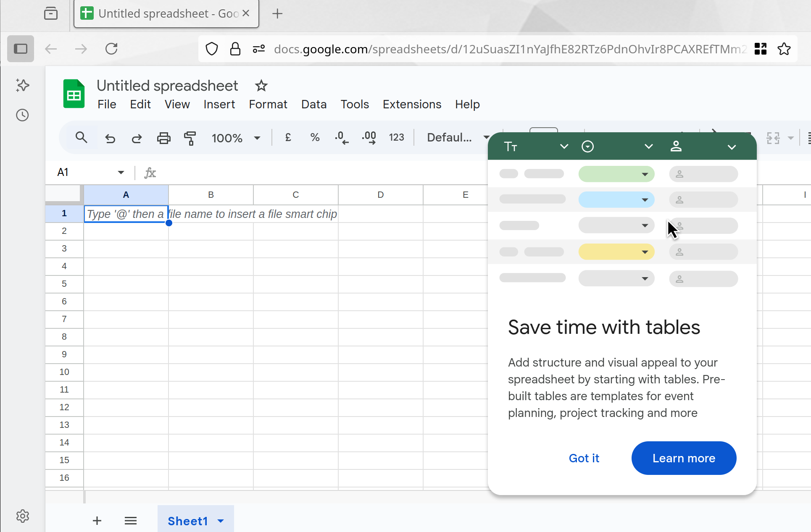The height and width of the screenshot is (532, 811).
Task: Open the Data menu
Action: tap(314, 104)
